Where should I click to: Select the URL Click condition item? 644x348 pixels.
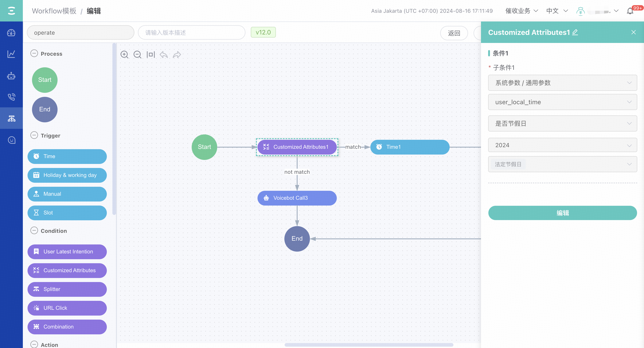[x=67, y=308]
